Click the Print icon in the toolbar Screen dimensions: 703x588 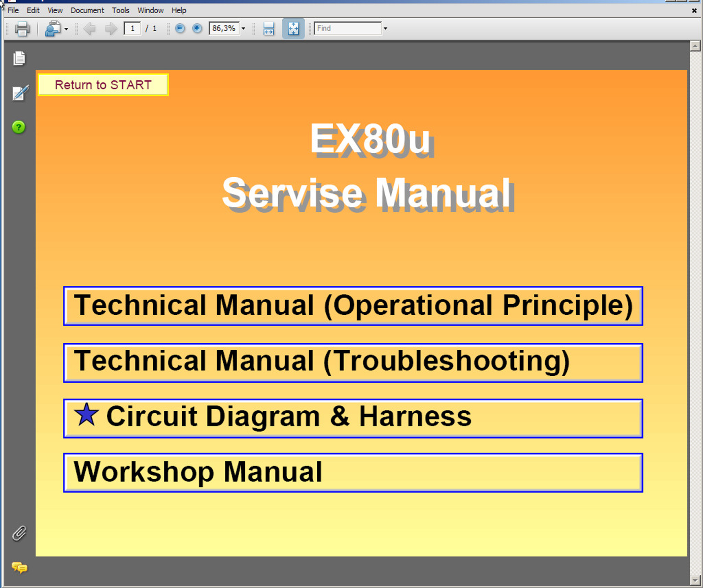tap(22, 29)
